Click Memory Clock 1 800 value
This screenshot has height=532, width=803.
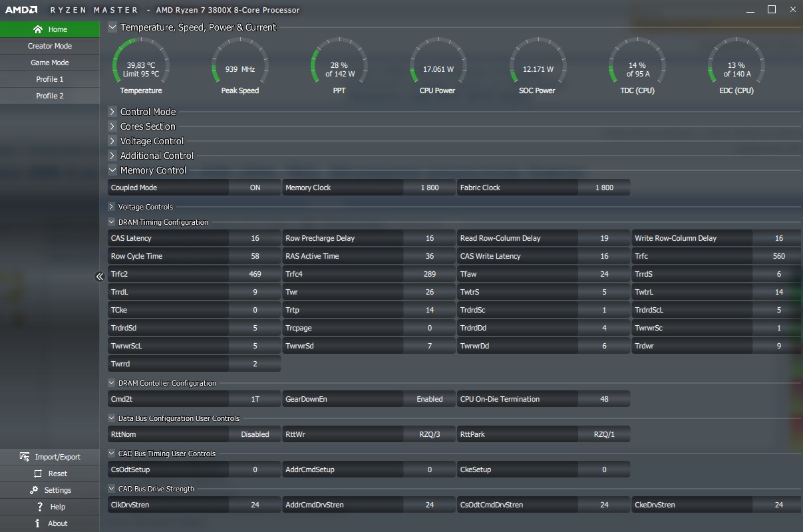429,188
